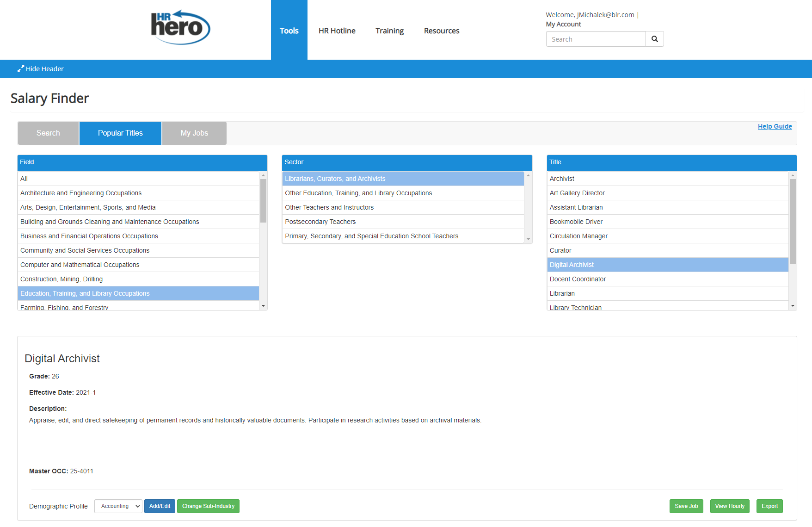812x527 pixels.
Task: Switch to the Search tab
Action: coord(48,133)
